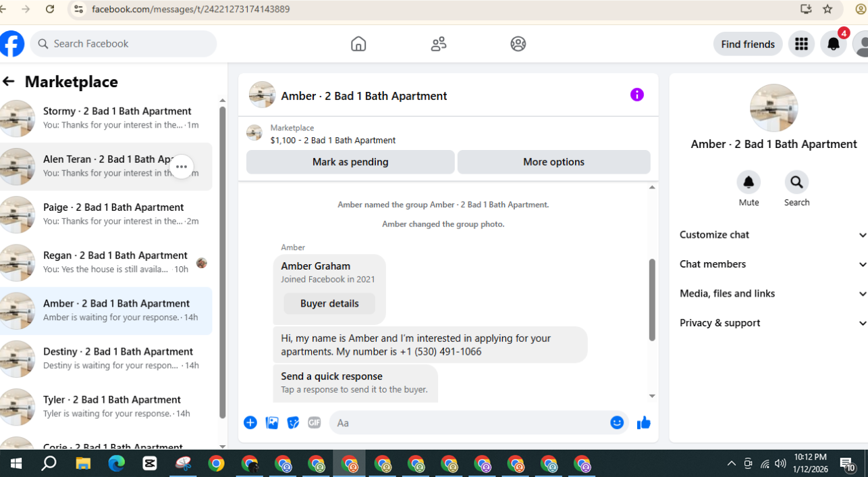Open File Explorer from taskbar
This screenshot has width=868, height=477.
[82, 463]
